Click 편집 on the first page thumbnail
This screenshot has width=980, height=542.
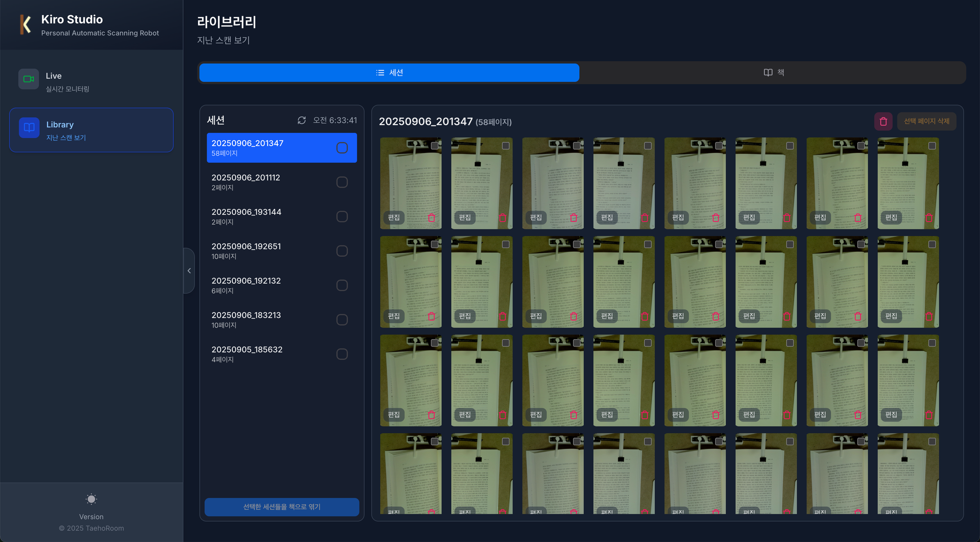tap(394, 218)
